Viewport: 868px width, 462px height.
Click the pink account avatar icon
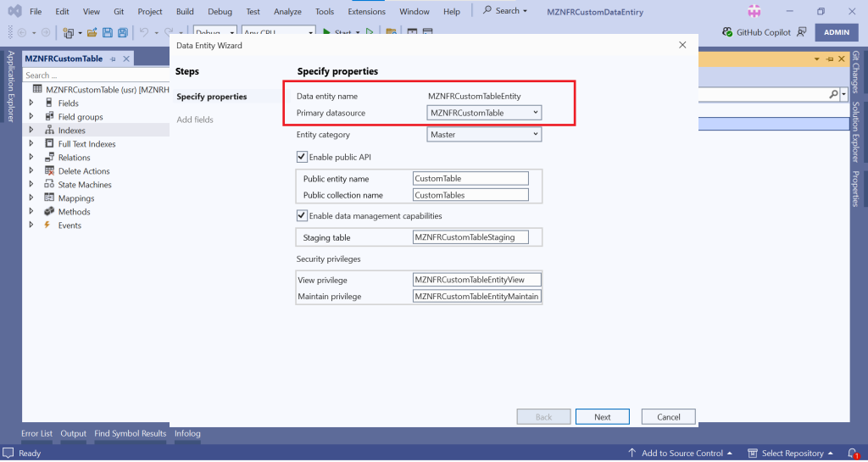coord(754,11)
